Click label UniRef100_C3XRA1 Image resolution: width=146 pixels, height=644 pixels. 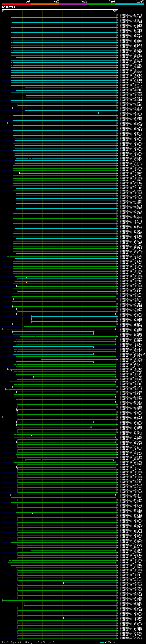131,379
